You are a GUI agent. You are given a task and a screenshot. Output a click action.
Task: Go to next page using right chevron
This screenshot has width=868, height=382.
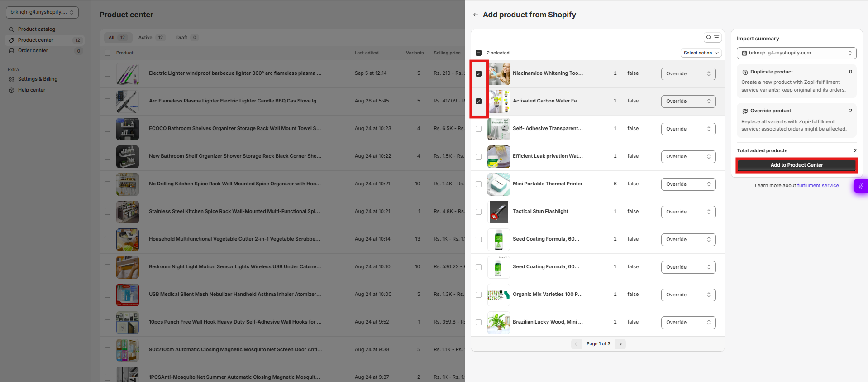click(620, 344)
